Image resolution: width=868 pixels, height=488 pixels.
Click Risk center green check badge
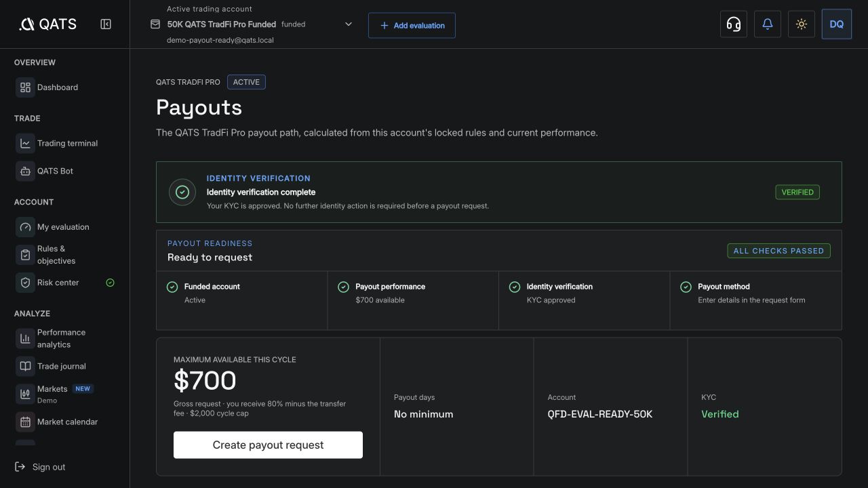111,283
